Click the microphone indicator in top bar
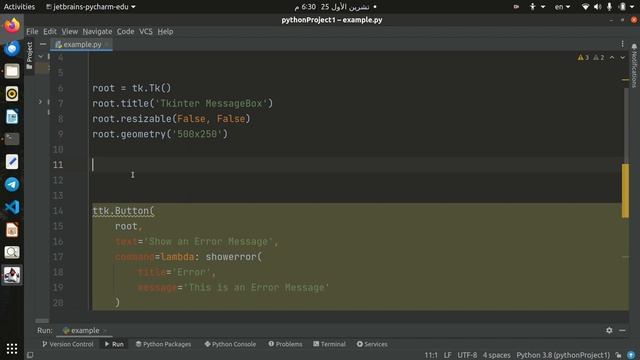 609,7
